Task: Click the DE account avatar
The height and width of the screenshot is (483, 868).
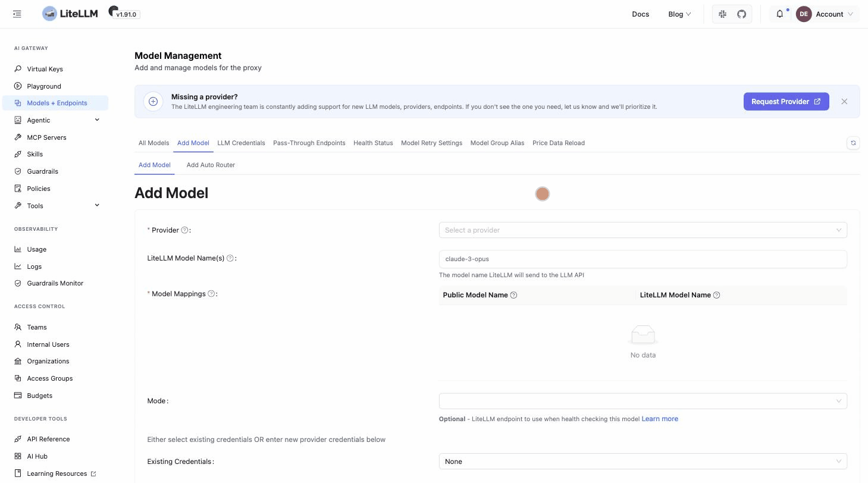Action: point(804,14)
